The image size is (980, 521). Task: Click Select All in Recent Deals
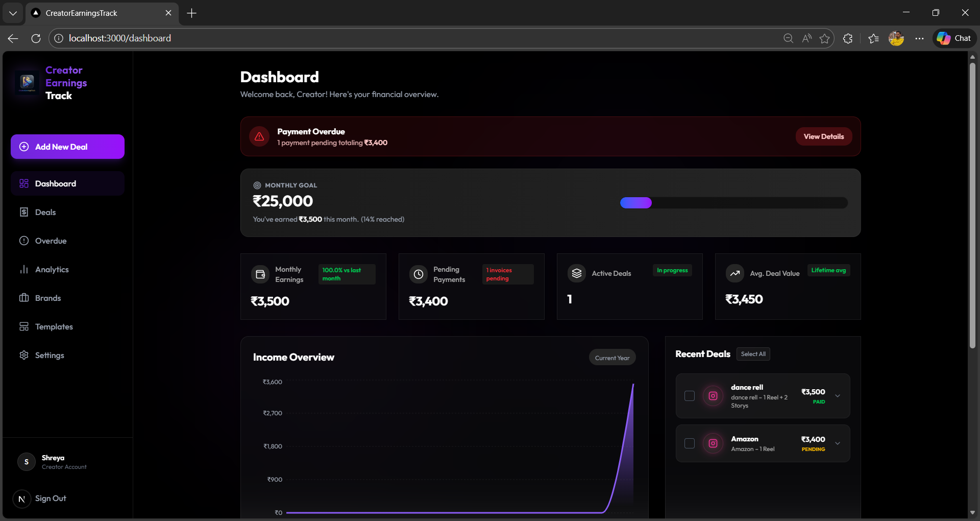click(753, 353)
